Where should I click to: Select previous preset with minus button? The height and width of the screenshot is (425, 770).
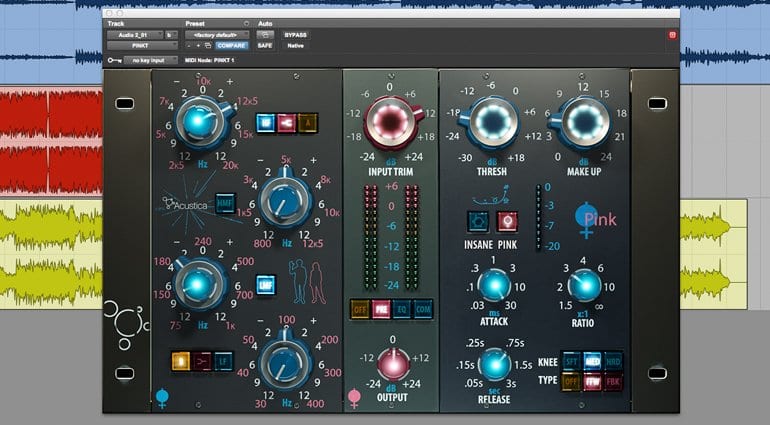[189, 46]
